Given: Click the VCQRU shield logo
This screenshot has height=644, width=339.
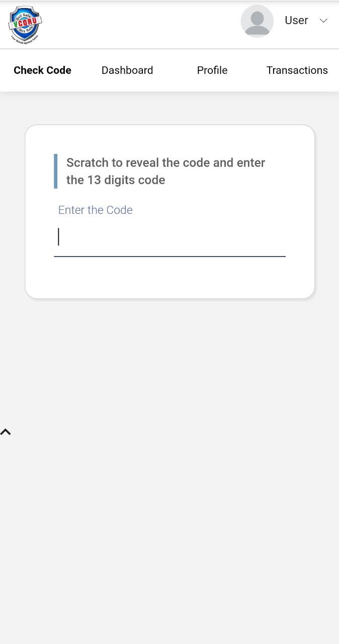Looking at the screenshot, I should [x=25, y=25].
